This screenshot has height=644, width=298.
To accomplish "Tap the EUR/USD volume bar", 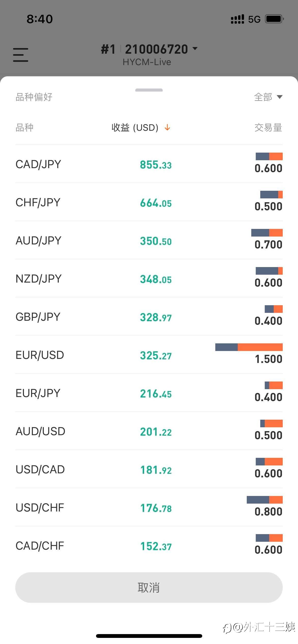I will (249, 347).
